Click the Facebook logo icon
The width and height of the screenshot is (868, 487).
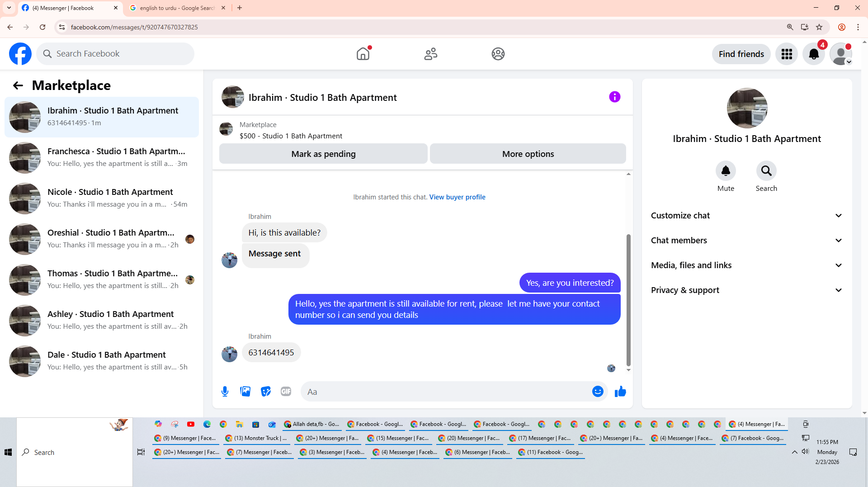point(20,54)
